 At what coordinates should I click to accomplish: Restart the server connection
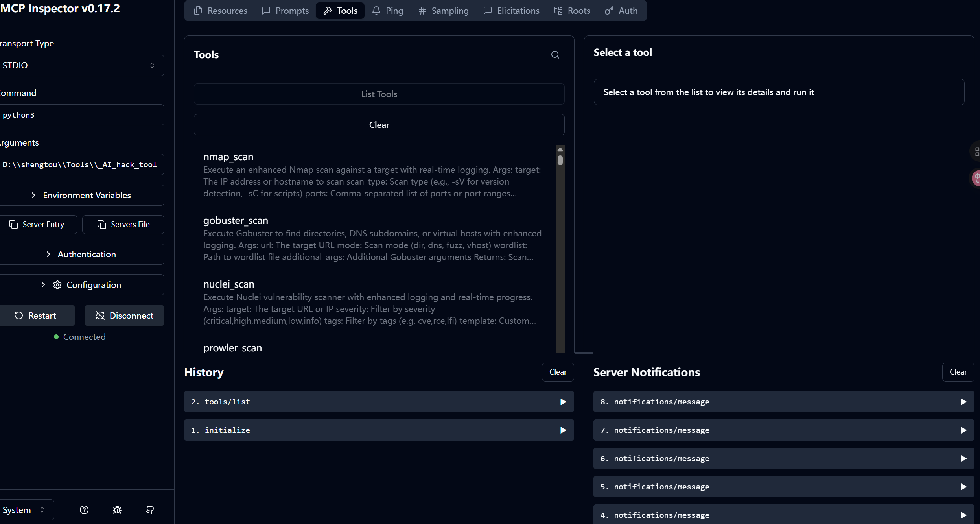pos(36,316)
